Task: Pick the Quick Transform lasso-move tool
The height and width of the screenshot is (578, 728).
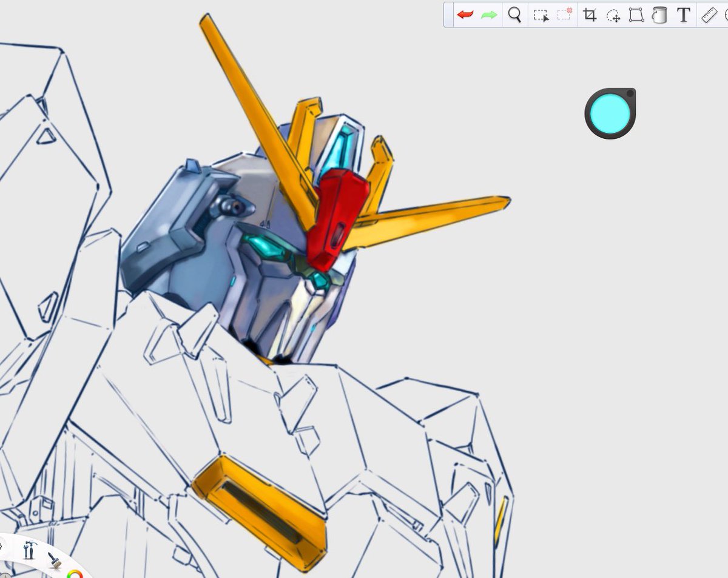Action: coord(613,15)
